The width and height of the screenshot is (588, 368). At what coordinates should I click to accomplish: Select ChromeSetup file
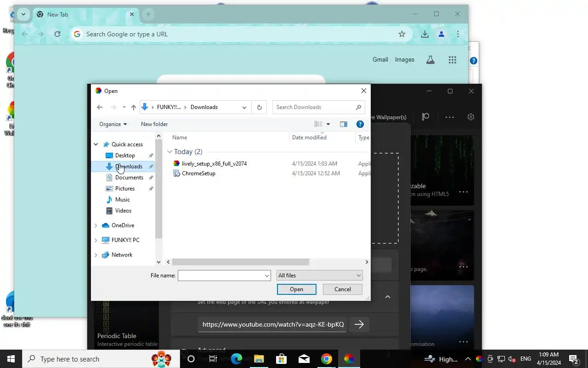coord(198,173)
